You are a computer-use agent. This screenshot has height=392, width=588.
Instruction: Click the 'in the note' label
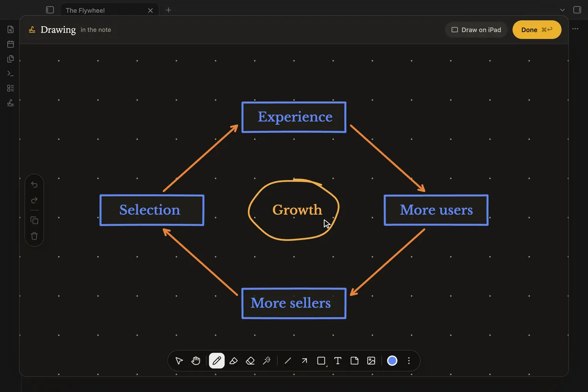point(96,30)
